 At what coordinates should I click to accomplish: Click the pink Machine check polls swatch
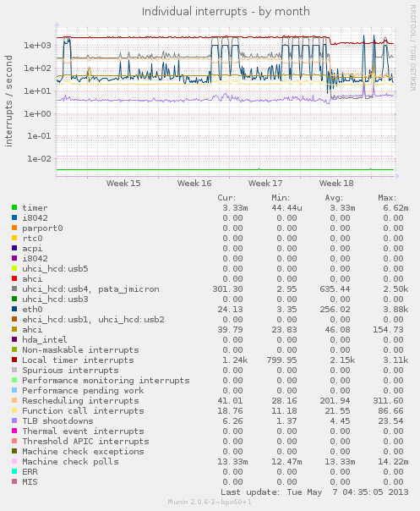[x=14, y=461]
